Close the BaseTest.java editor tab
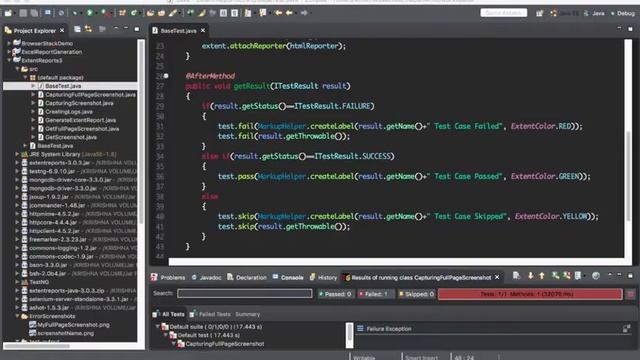 [203, 31]
